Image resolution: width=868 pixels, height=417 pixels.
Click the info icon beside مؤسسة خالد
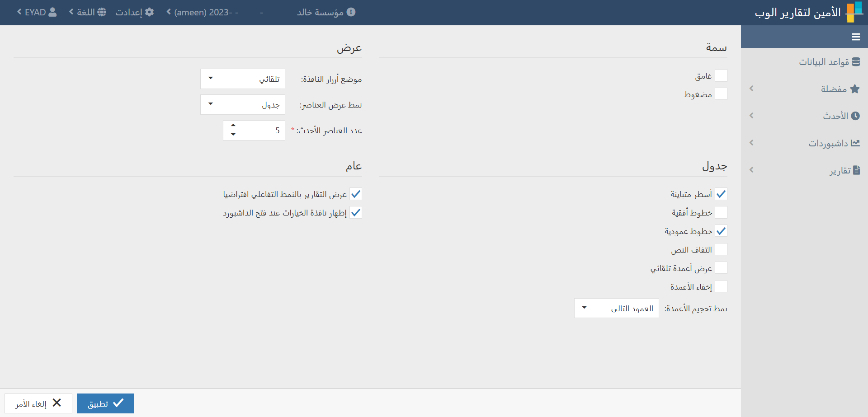click(x=351, y=12)
